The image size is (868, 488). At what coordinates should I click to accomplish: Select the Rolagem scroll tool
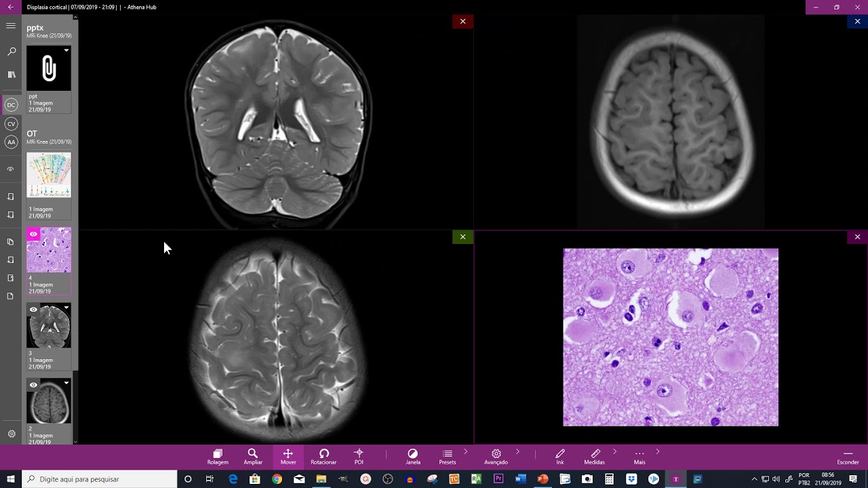click(x=218, y=457)
